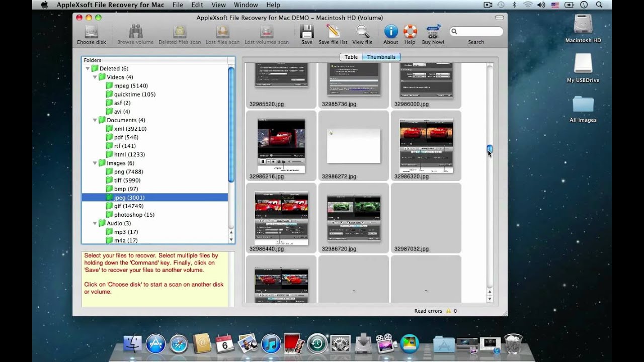Select thumbnail 32986272.jpg

(x=354, y=145)
